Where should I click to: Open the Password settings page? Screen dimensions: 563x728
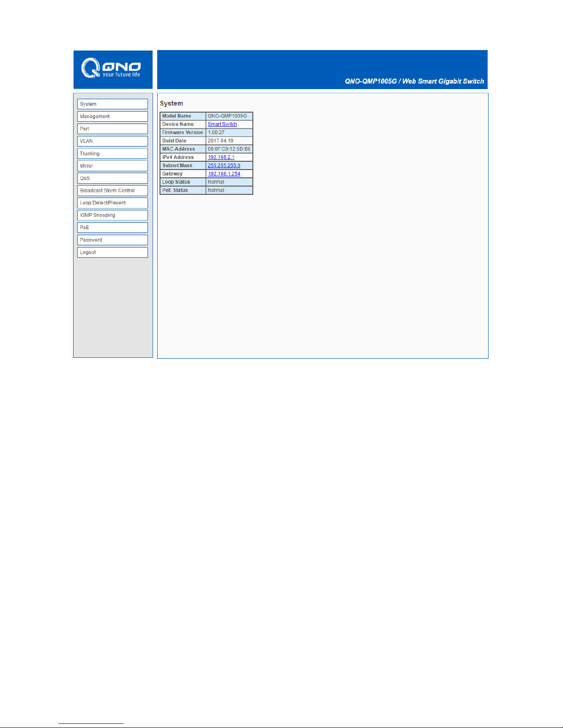pyautogui.click(x=112, y=240)
